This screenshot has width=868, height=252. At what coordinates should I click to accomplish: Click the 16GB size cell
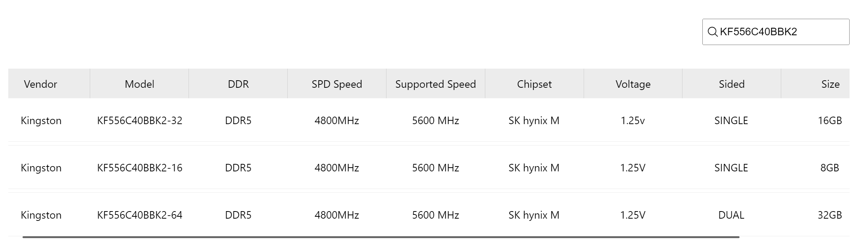830,121
